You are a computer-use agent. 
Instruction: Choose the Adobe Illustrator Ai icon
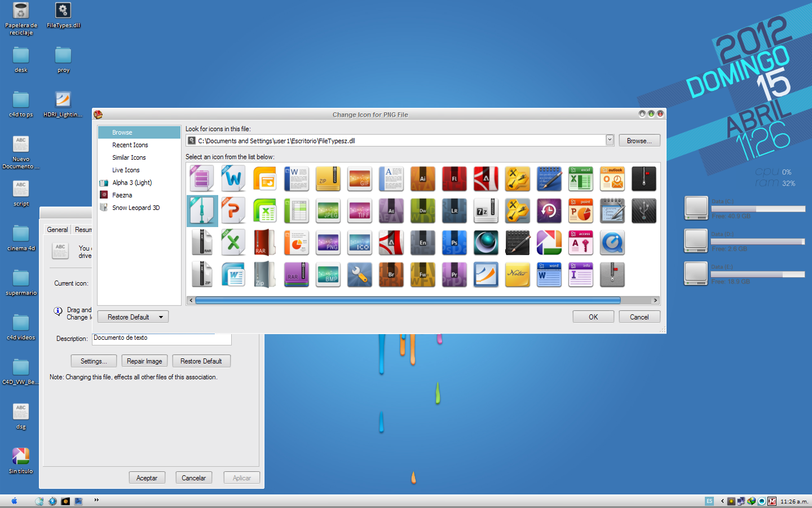(423, 178)
